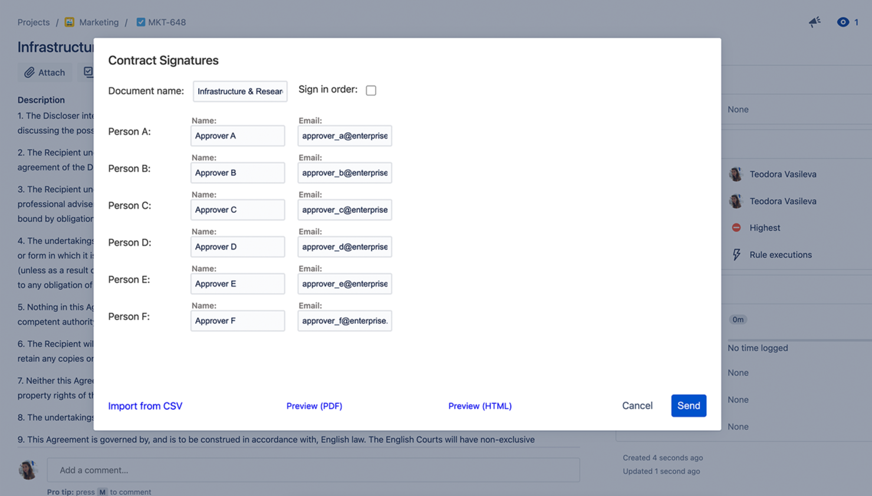Click the Document name input field
This screenshot has height=496, width=872.
tap(240, 91)
